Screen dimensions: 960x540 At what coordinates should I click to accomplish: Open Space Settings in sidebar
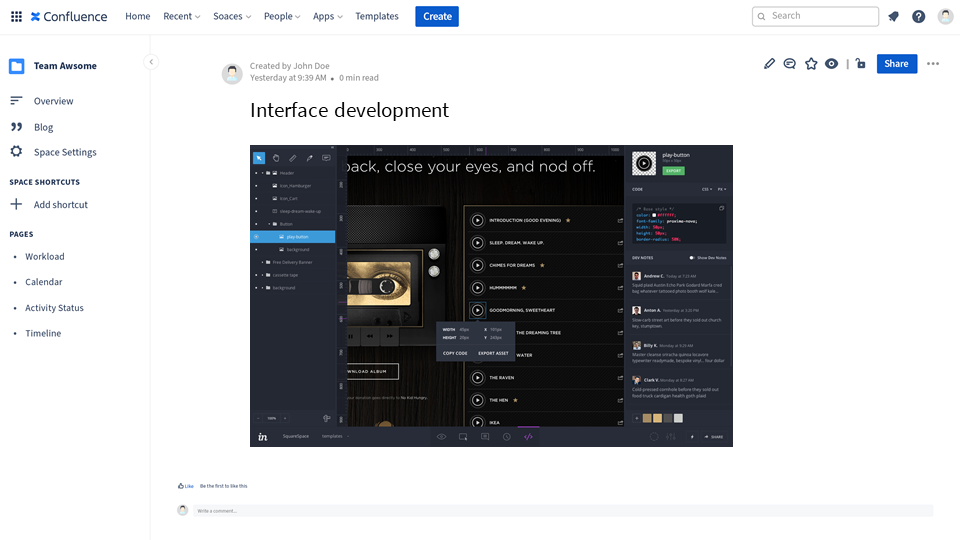tap(65, 152)
